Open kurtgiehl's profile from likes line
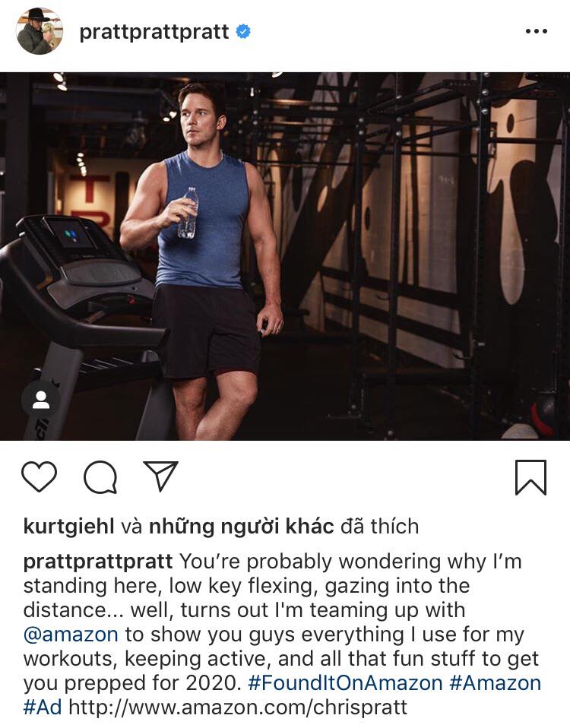 click(x=68, y=527)
